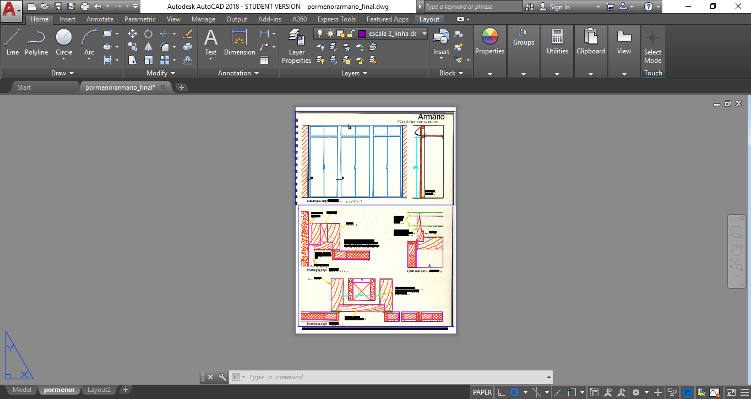Toggle Ortho mode in status bar
The height and width of the screenshot is (399, 751).
pos(501,392)
